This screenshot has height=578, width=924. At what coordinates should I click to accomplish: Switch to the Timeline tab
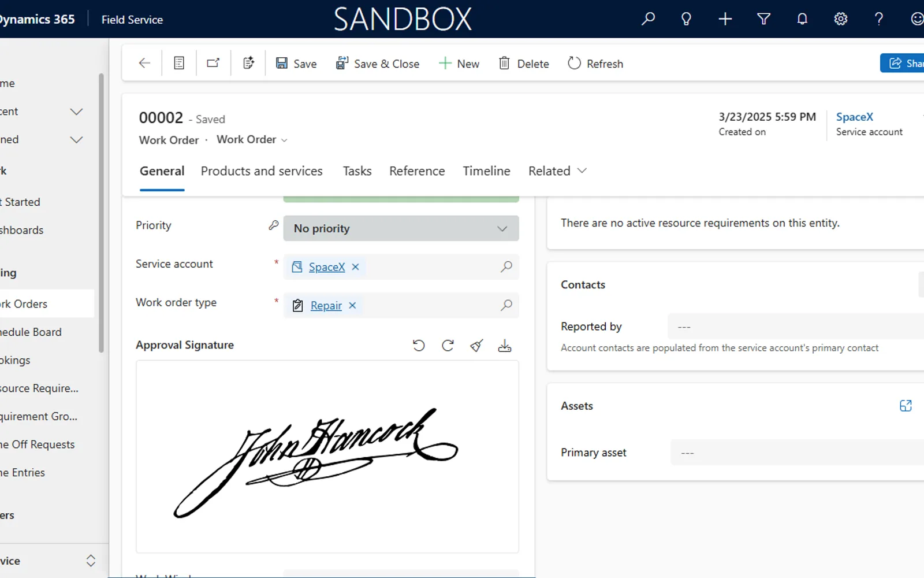click(486, 171)
